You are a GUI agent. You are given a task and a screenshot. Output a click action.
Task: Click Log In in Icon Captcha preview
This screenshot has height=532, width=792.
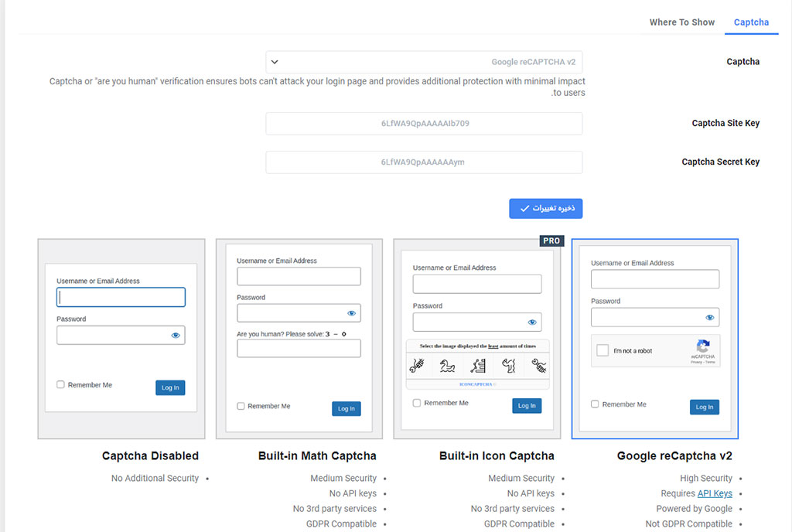(x=527, y=405)
